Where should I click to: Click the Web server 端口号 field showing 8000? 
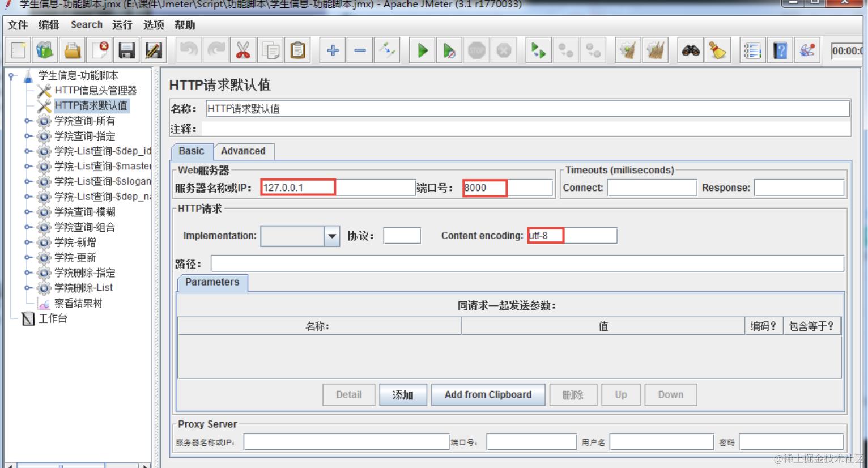click(x=507, y=188)
